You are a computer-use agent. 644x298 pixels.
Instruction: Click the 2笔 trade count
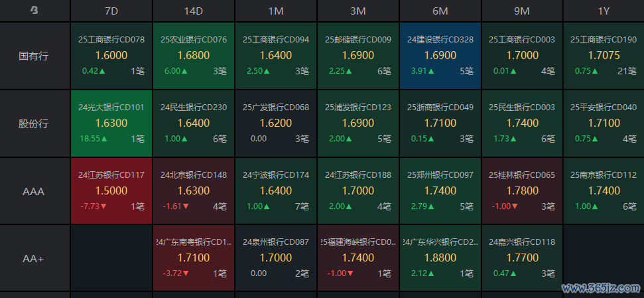click(302, 273)
